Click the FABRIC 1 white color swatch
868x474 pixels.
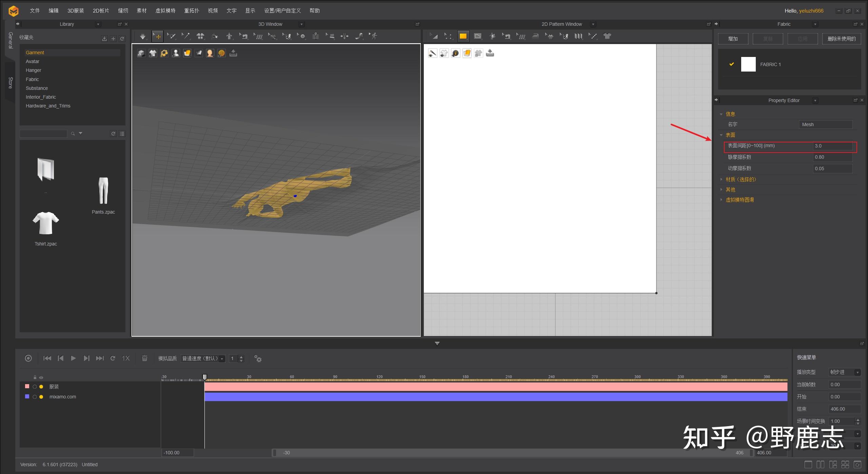point(748,64)
